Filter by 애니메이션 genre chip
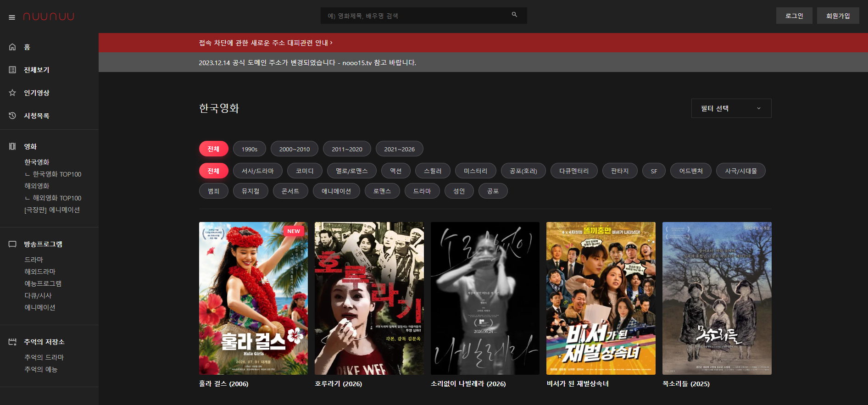This screenshot has height=405, width=868. pos(336,191)
